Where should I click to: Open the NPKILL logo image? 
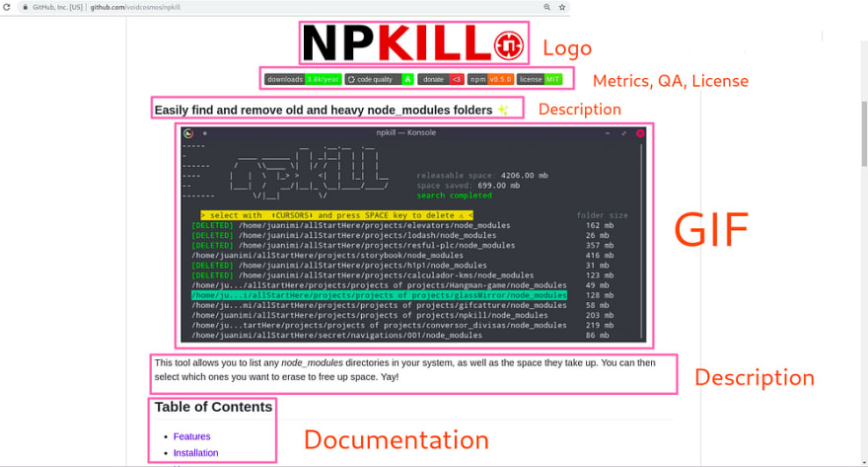[413, 43]
